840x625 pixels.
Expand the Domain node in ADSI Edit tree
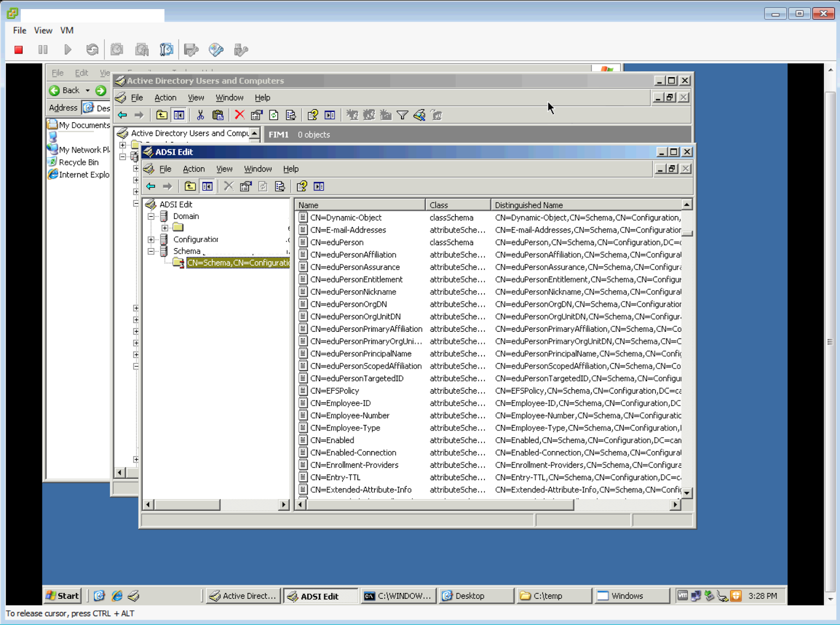click(151, 216)
